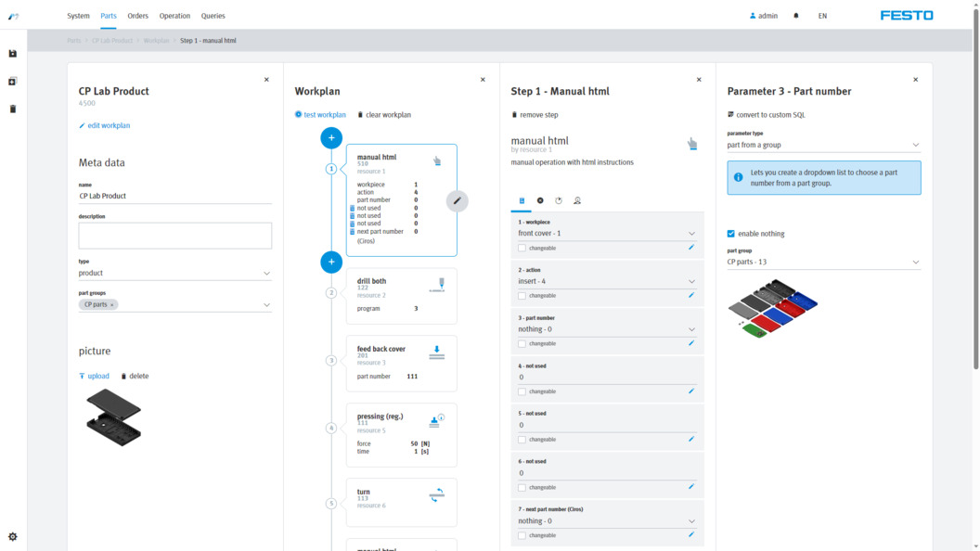This screenshot has height=551, width=980.
Task: Toggle changeable checkbox under 1 - workpiece
Action: (522, 248)
